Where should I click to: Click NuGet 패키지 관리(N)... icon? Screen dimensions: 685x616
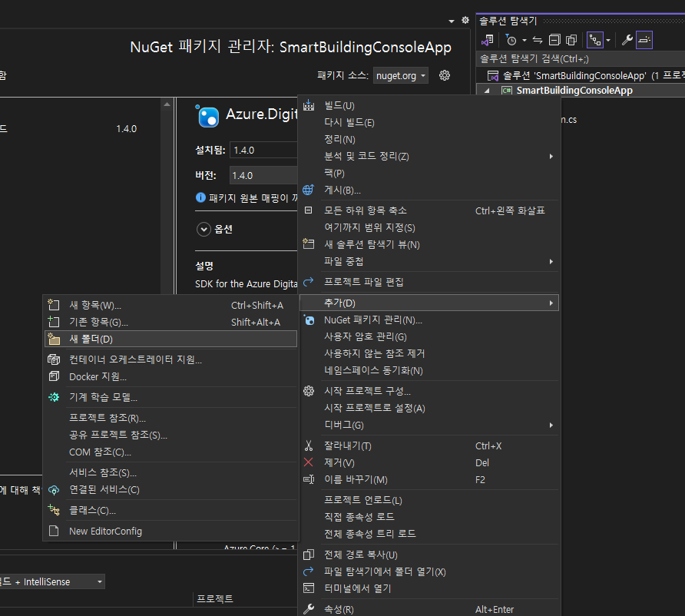pyautogui.click(x=309, y=320)
